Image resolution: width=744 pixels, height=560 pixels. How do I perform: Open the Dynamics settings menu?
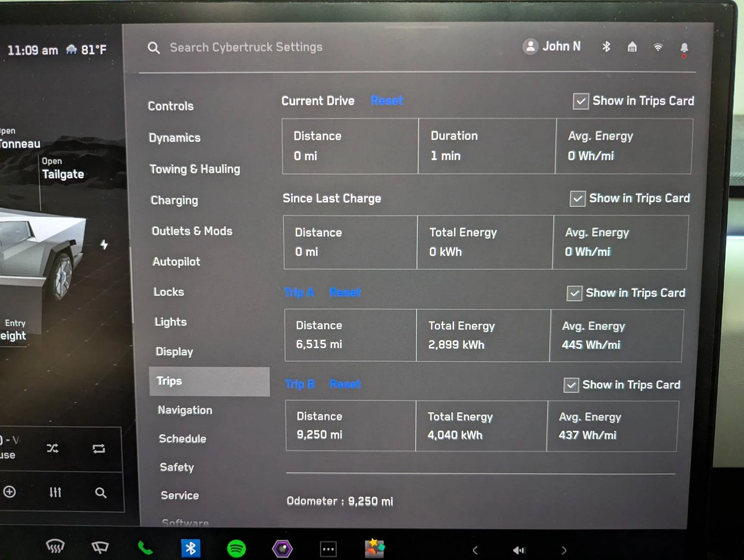click(x=175, y=138)
